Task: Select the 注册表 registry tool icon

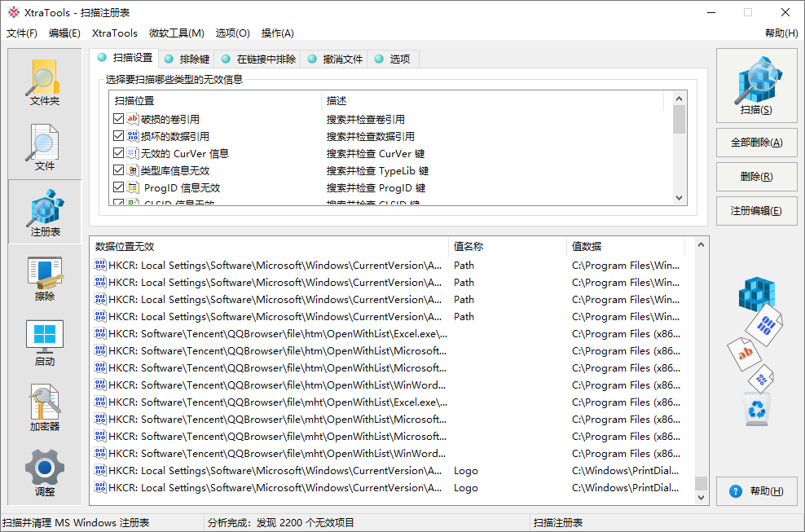Action: pos(44,210)
